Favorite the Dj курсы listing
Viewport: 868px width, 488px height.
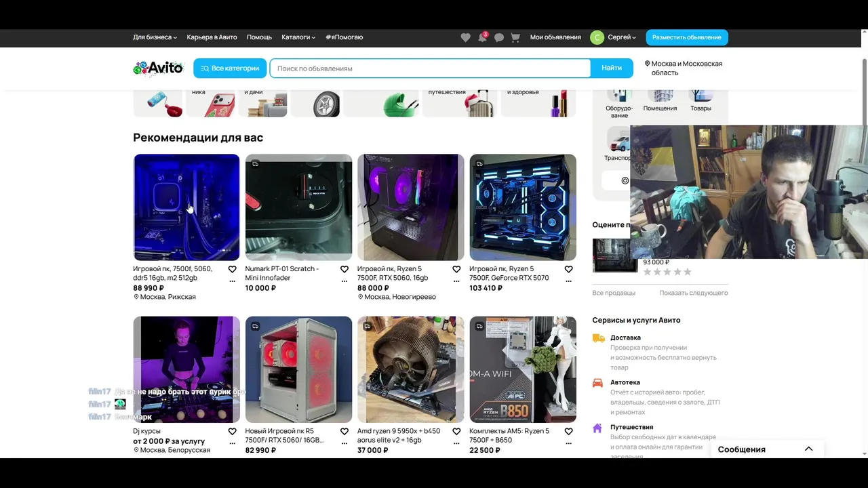(232, 431)
